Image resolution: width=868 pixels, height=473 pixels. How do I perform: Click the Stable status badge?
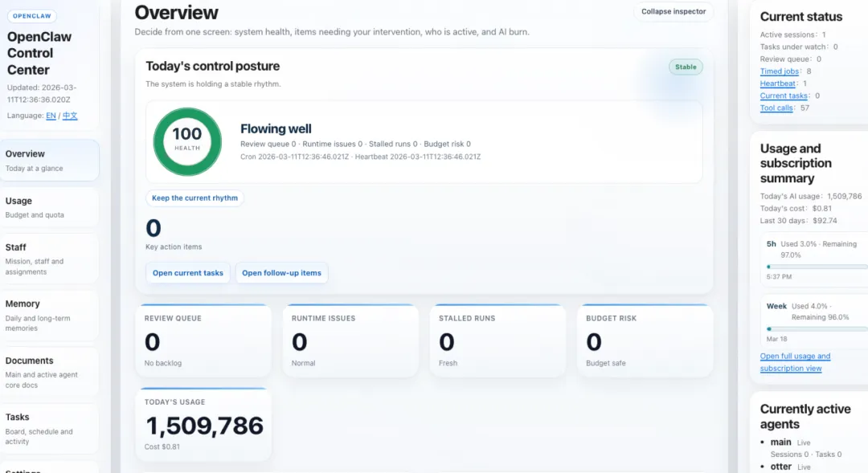686,67
